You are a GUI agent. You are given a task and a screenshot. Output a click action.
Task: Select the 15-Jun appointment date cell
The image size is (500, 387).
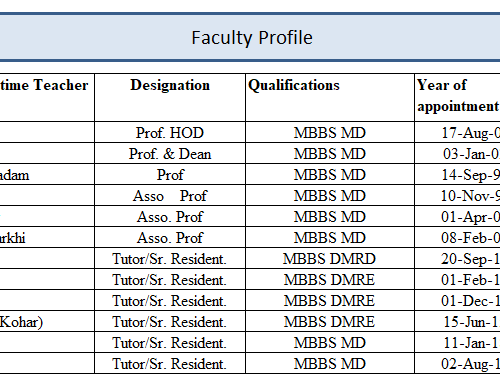457,321
